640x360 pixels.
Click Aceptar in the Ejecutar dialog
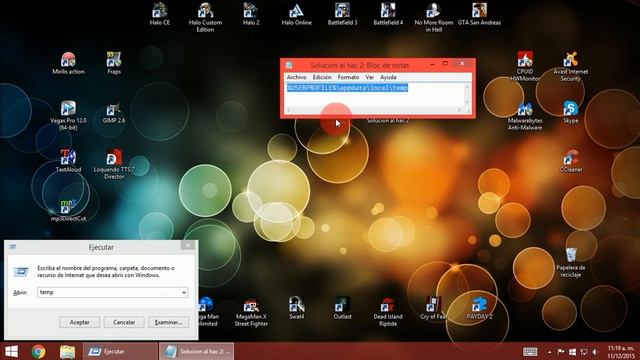coord(80,322)
